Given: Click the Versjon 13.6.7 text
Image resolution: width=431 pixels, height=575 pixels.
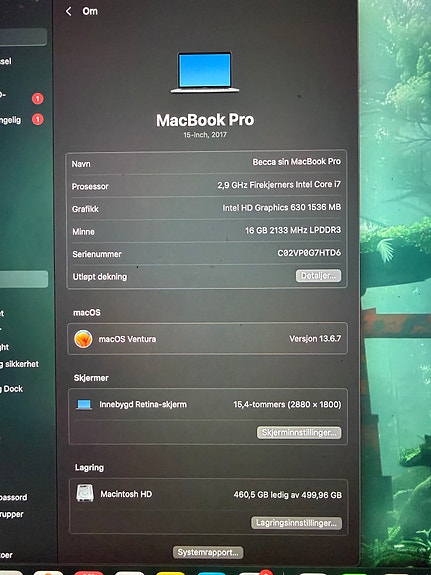Looking at the screenshot, I should 315,338.
